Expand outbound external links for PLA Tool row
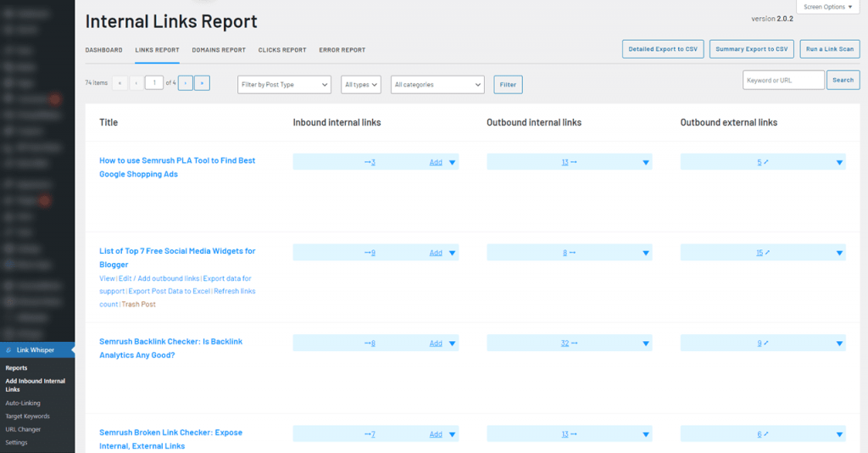The height and width of the screenshot is (453, 868). 839,162
